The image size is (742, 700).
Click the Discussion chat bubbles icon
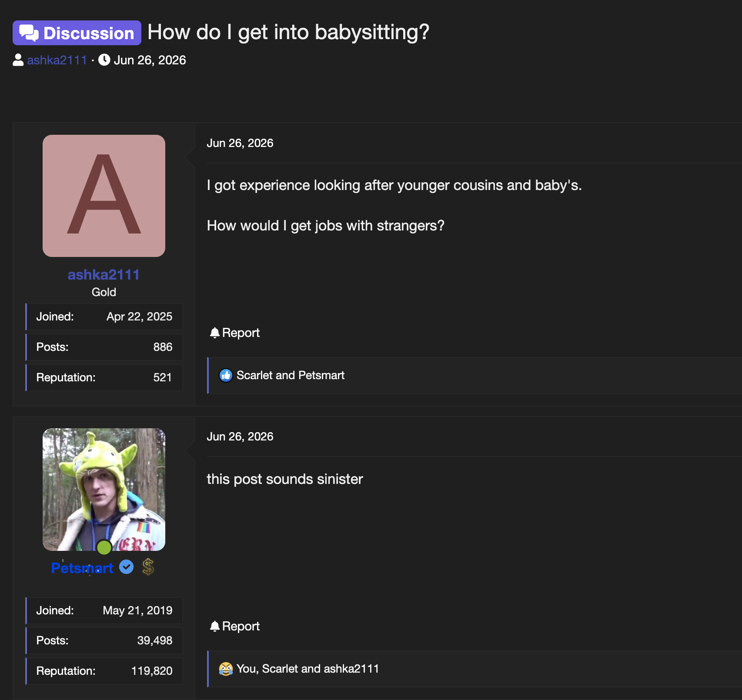coord(29,33)
